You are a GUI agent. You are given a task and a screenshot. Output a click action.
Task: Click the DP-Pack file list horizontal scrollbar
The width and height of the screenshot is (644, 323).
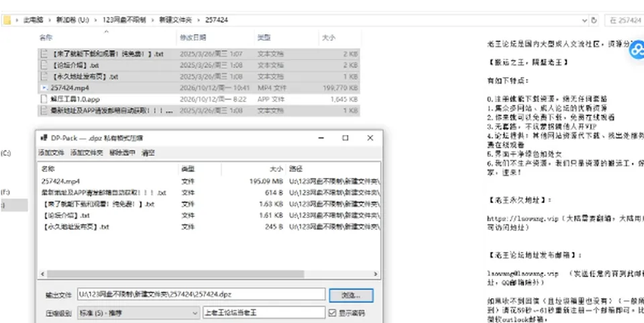(176, 274)
